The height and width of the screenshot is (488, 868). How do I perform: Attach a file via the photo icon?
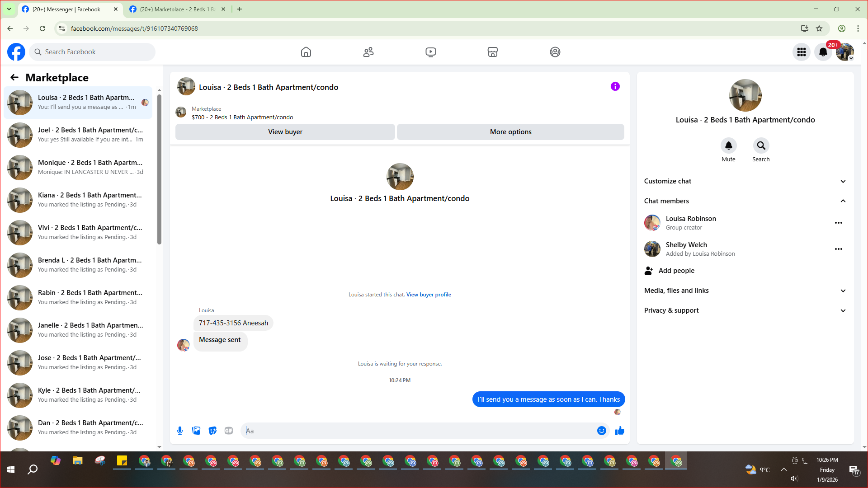click(x=196, y=431)
